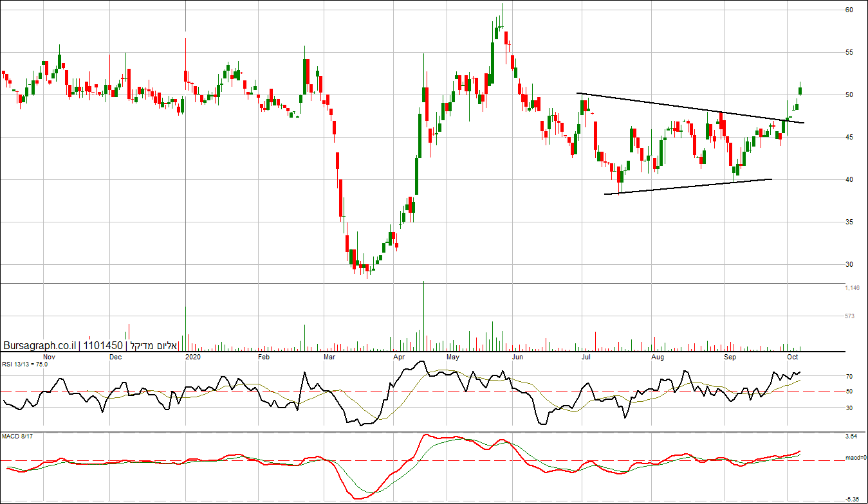The width and height of the screenshot is (868, 504).
Task: Click the 35 price axis label
Action: coord(849,222)
